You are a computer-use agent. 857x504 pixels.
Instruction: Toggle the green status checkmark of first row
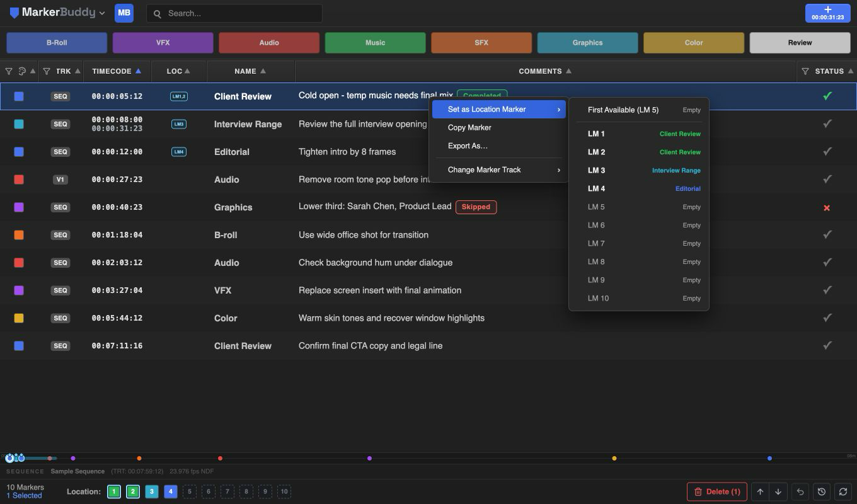coord(827,96)
